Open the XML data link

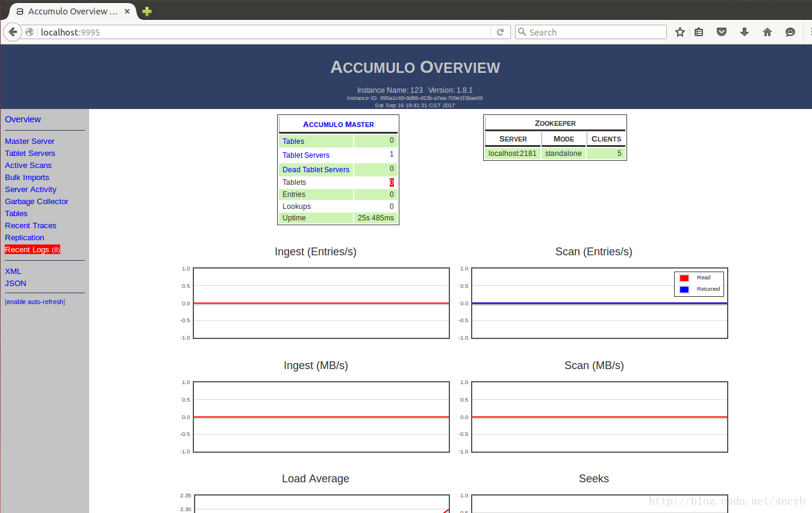(13, 271)
